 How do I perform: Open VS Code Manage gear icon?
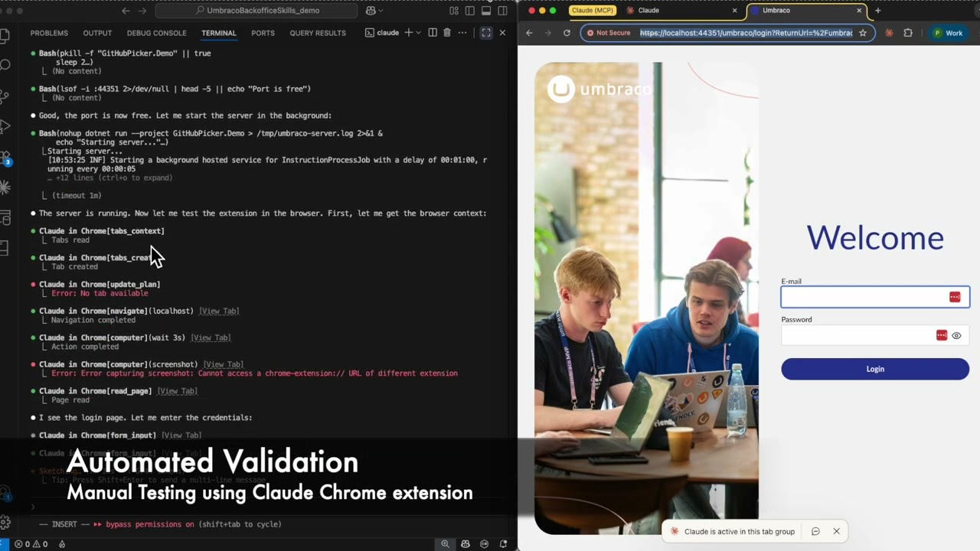pos(5,523)
